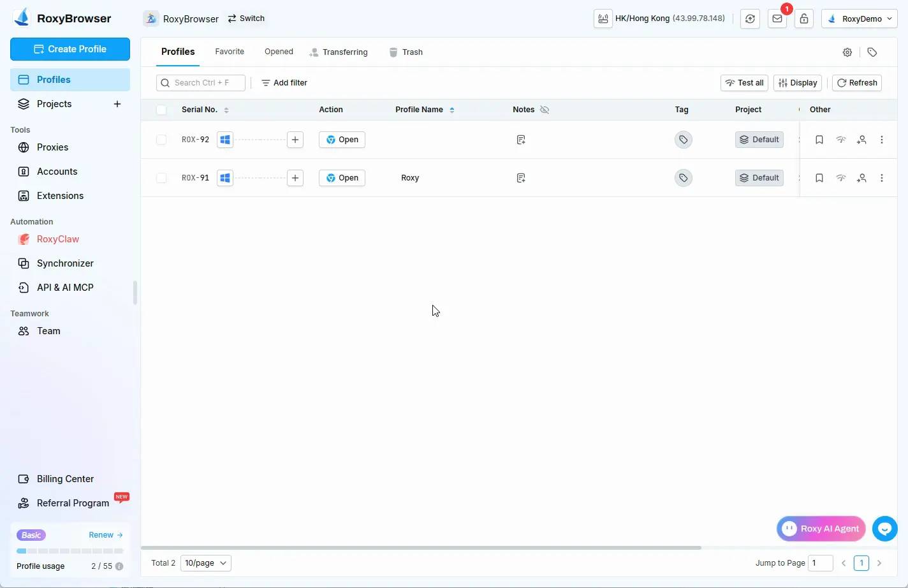Click the Create Profile button
The width and height of the screenshot is (908, 588).
pos(70,49)
